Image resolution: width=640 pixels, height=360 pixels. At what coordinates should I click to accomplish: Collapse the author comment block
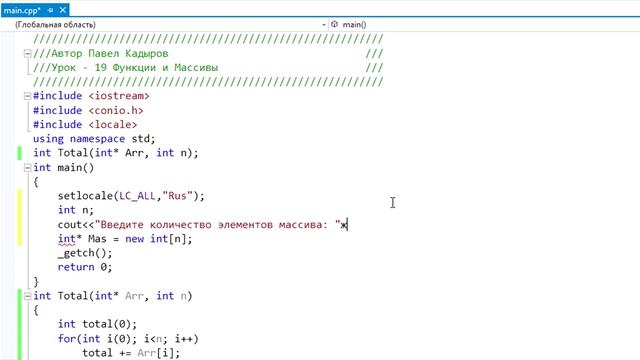tap(27, 53)
